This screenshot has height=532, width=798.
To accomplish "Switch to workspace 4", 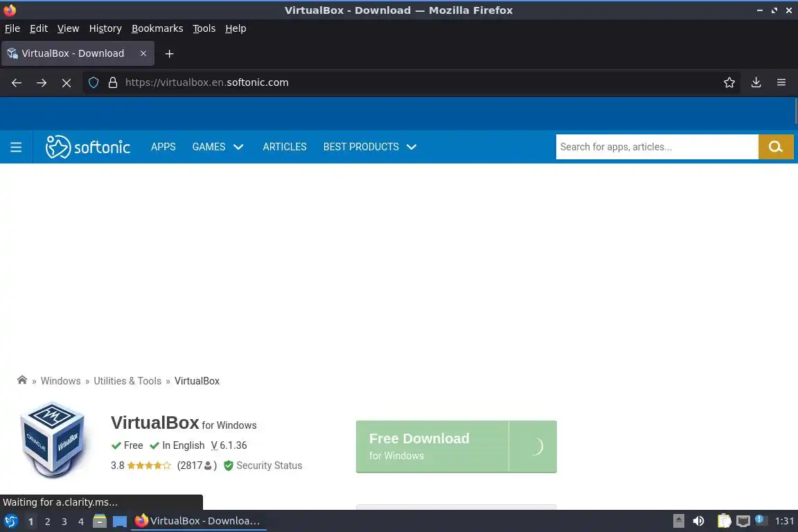I will coord(81,522).
